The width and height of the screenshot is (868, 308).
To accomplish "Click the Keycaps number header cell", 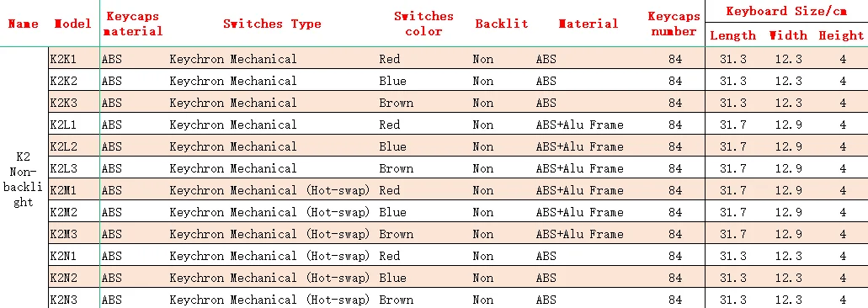I will point(674,24).
